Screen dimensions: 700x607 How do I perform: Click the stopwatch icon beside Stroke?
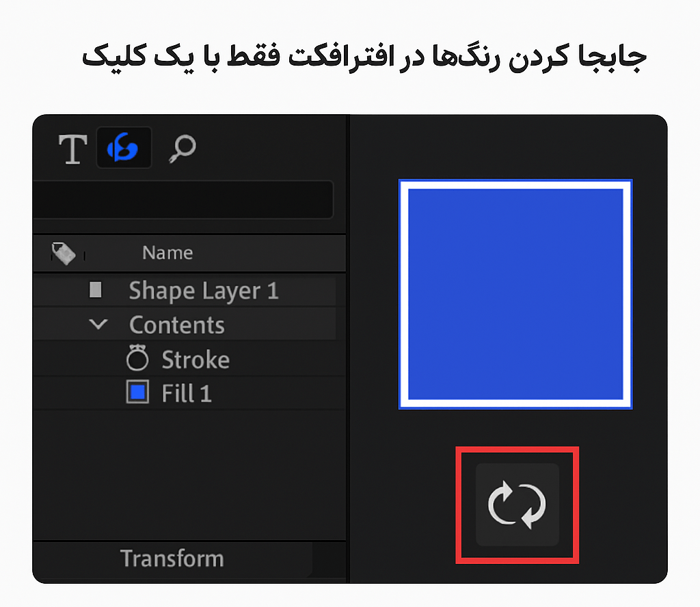coord(137,359)
